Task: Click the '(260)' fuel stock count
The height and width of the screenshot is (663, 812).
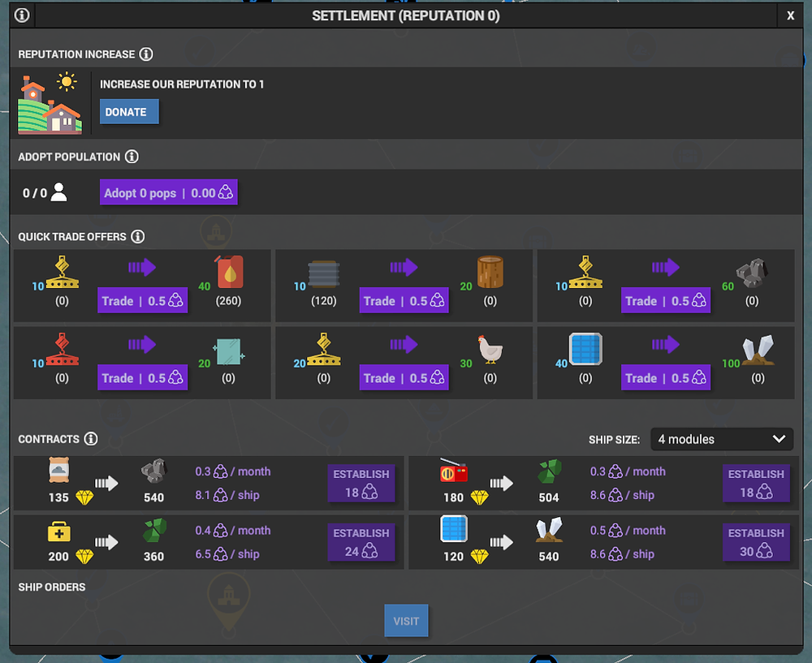Action: click(x=228, y=301)
